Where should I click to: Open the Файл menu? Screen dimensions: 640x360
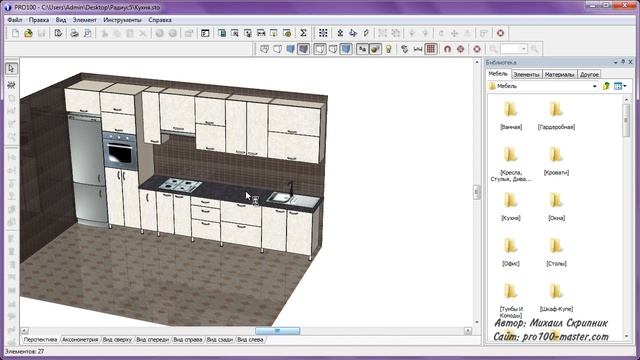15,20
